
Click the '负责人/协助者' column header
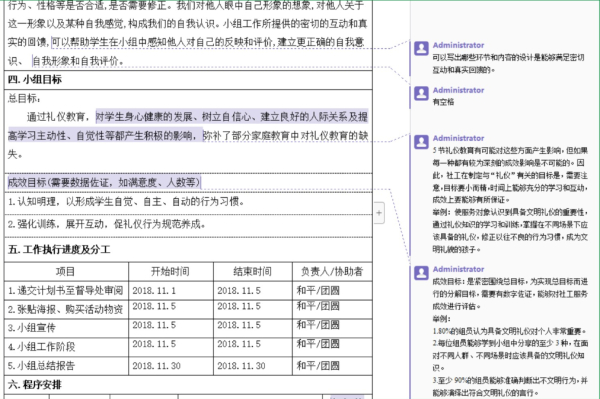pos(332,272)
